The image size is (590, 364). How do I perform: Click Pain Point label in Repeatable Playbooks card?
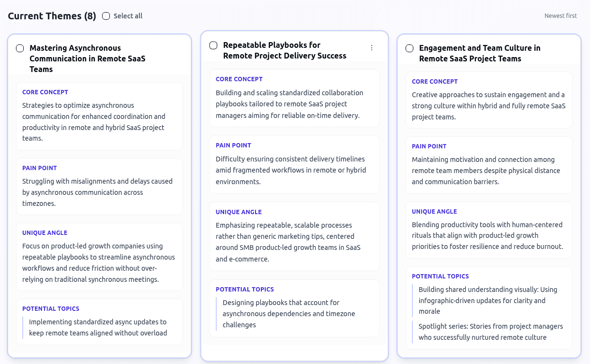point(233,146)
